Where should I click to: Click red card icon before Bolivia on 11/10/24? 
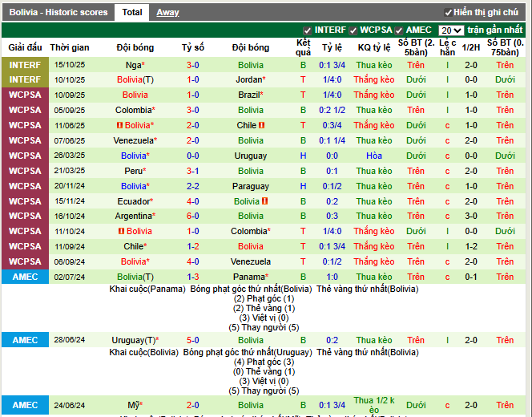[x=121, y=231]
